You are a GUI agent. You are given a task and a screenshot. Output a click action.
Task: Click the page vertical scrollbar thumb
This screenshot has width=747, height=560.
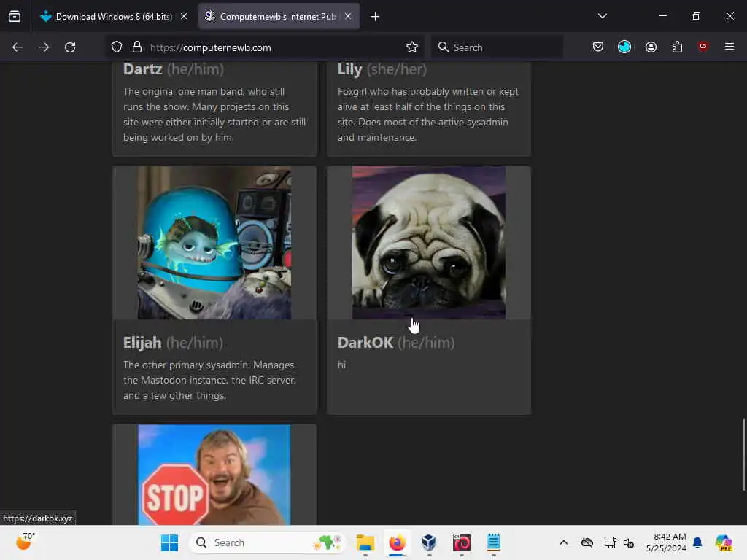[x=743, y=455]
